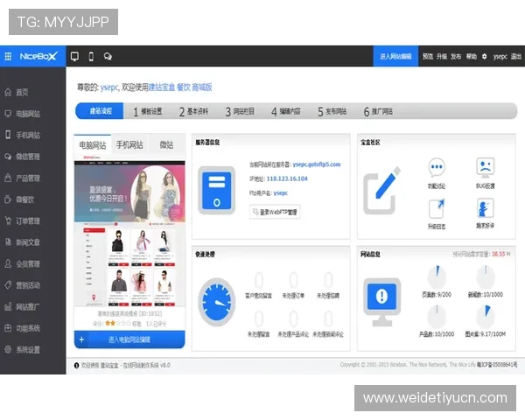
Task: Click 页面数 9/200 usage pie
Action: [437, 277]
